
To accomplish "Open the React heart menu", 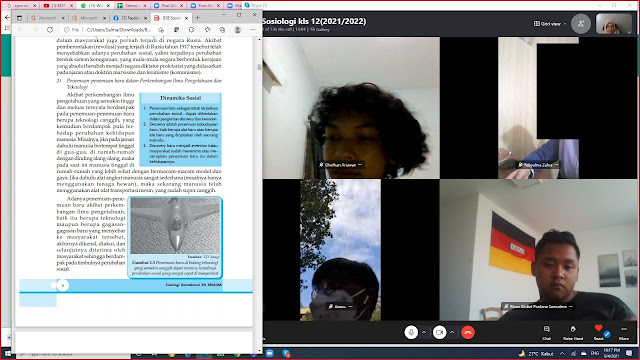I will click(x=598, y=332).
